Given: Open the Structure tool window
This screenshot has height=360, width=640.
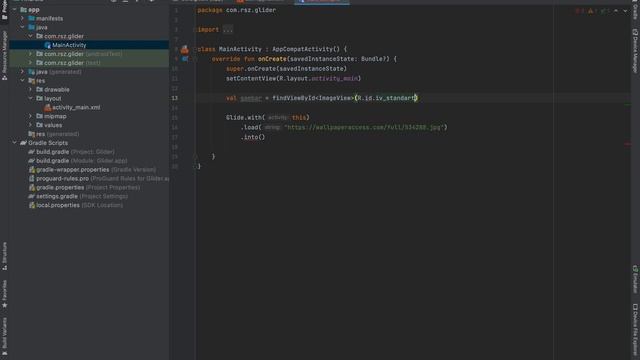Looking at the screenshot, I should point(4,256).
